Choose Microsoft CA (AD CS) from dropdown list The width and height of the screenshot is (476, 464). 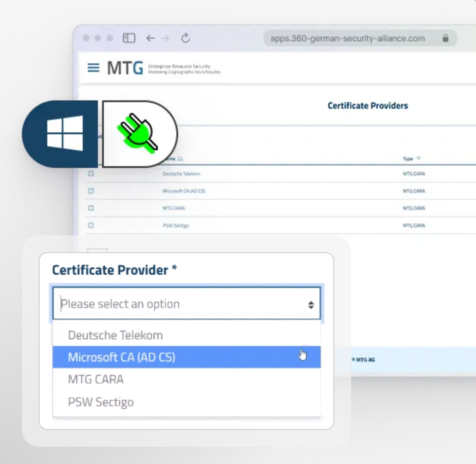coord(122,357)
